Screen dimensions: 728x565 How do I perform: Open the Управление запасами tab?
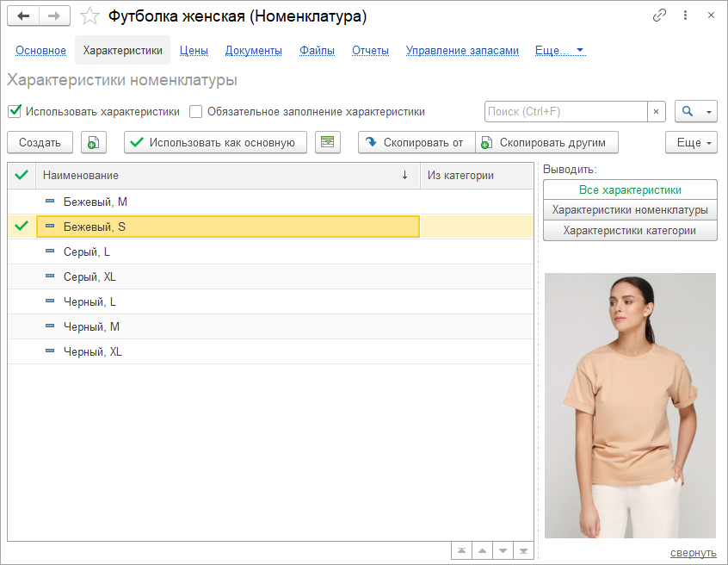click(462, 51)
